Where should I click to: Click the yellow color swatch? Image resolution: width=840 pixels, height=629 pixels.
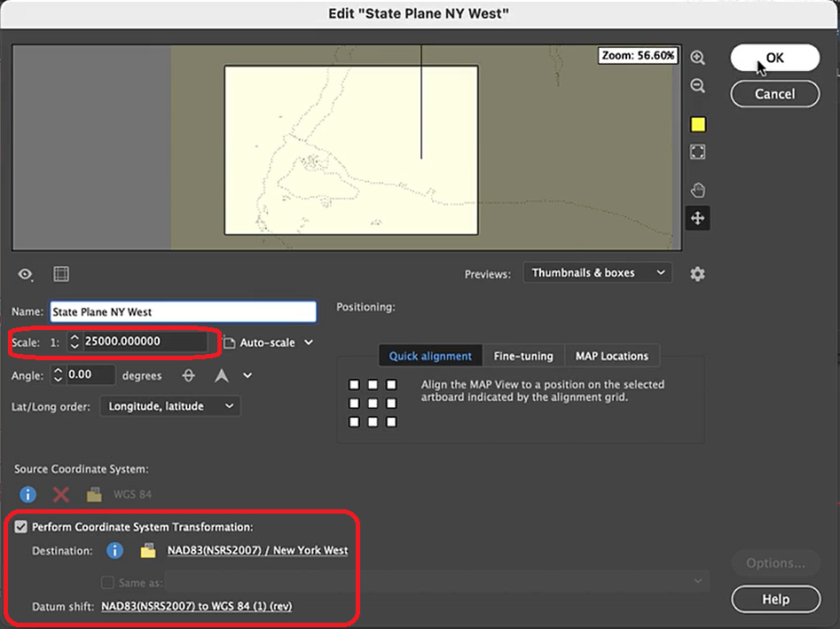coord(697,124)
